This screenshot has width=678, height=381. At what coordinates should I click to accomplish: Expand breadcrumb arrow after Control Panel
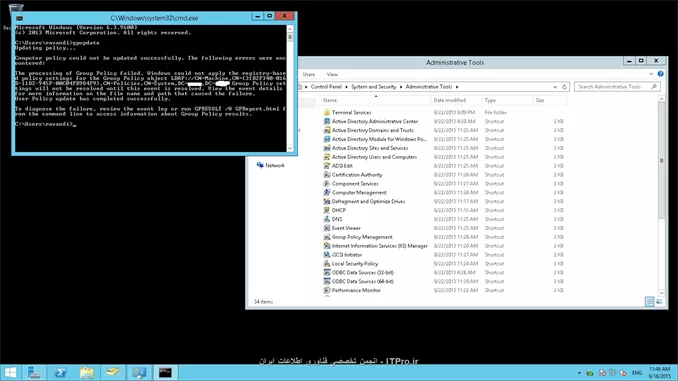pyautogui.click(x=346, y=87)
